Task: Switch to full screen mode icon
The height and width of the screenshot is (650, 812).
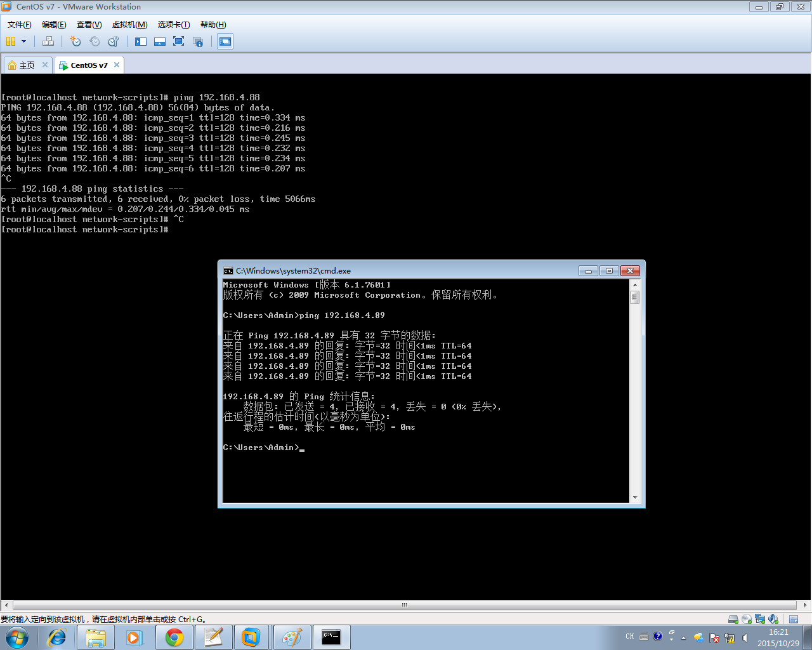Action: coord(178,41)
